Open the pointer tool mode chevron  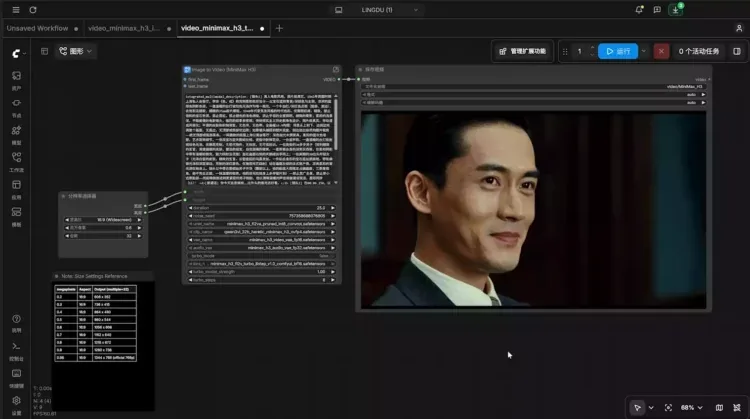pyautogui.click(x=651, y=408)
